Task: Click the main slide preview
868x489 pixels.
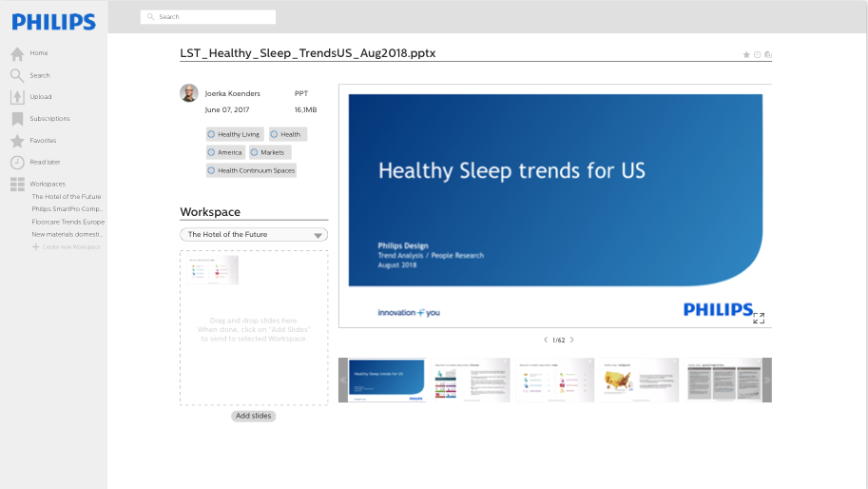Action: coord(555,206)
